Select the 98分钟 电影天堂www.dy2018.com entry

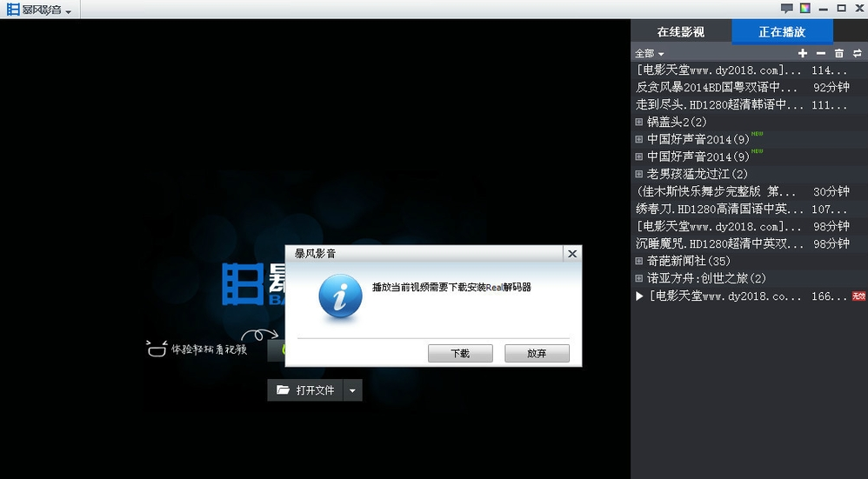[x=749, y=226]
